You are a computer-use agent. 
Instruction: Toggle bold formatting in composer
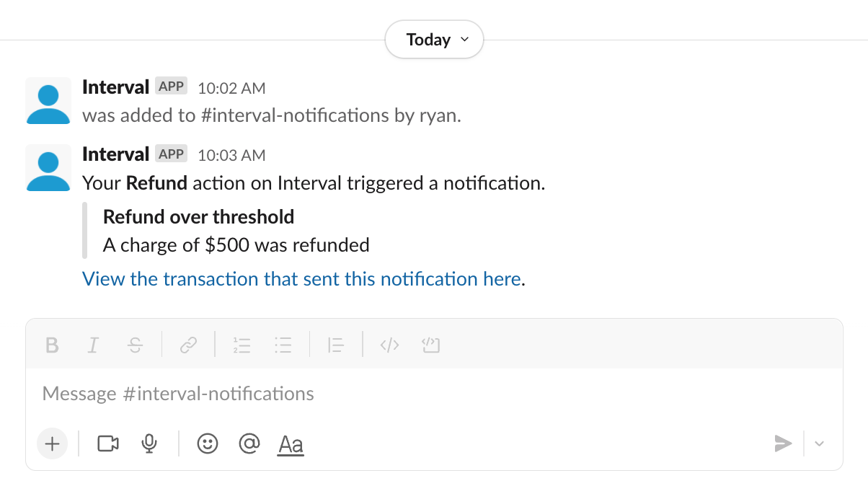(52, 345)
